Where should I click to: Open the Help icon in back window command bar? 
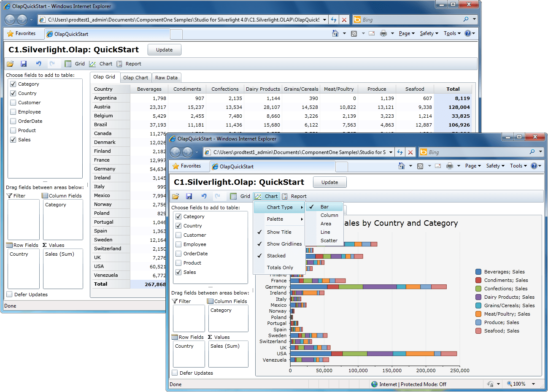(467, 33)
